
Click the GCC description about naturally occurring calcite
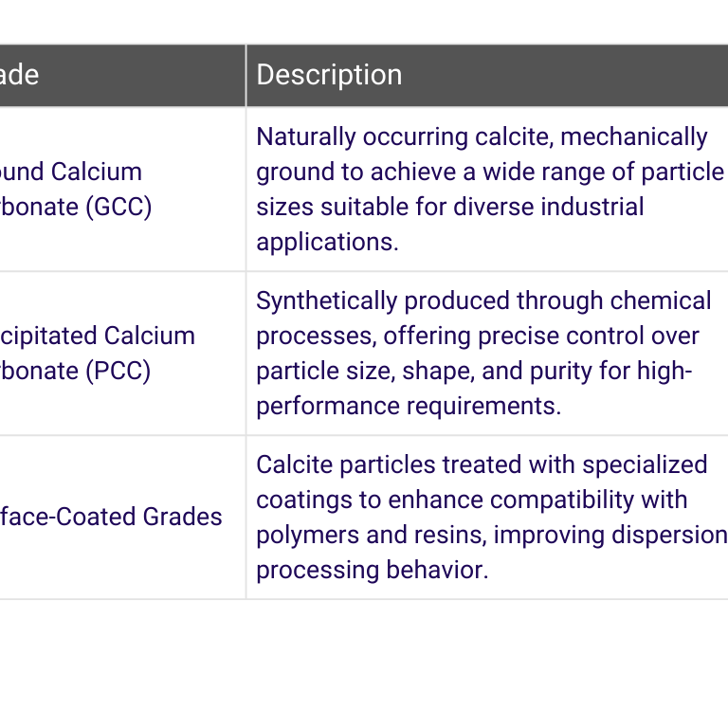tap(490, 189)
